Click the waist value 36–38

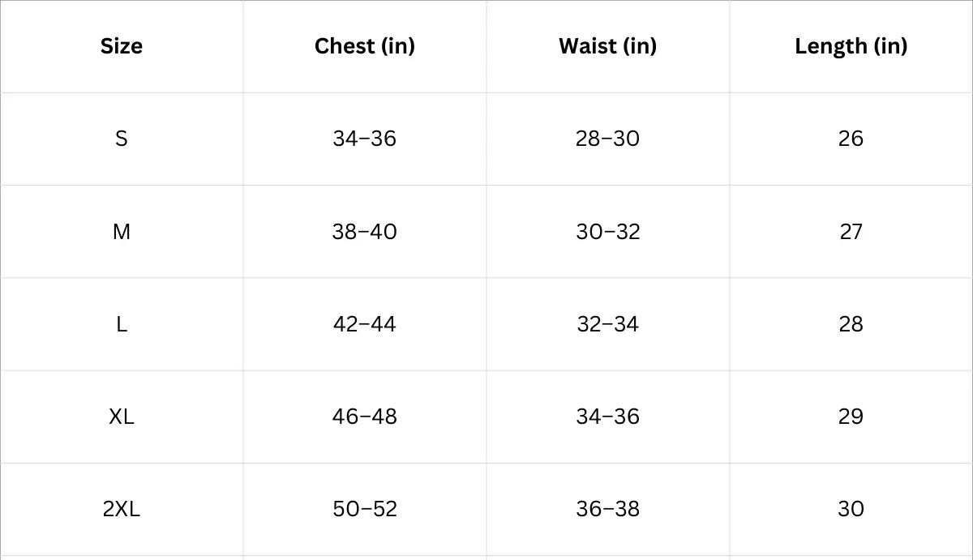pyautogui.click(x=608, y=509)
